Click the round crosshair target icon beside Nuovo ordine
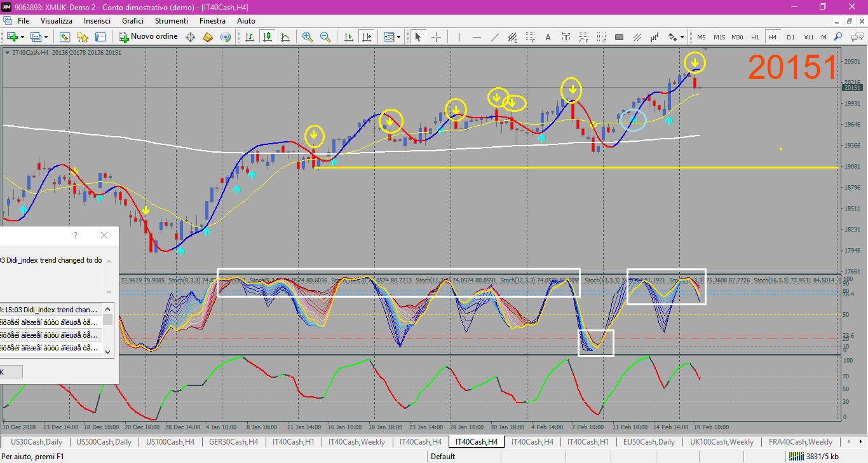The height and width of the screenshot is (463, 868). [190, 37]
